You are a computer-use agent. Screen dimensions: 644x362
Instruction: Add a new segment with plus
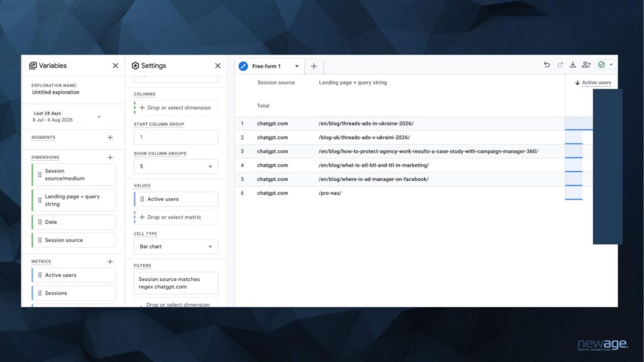[110, 138]
